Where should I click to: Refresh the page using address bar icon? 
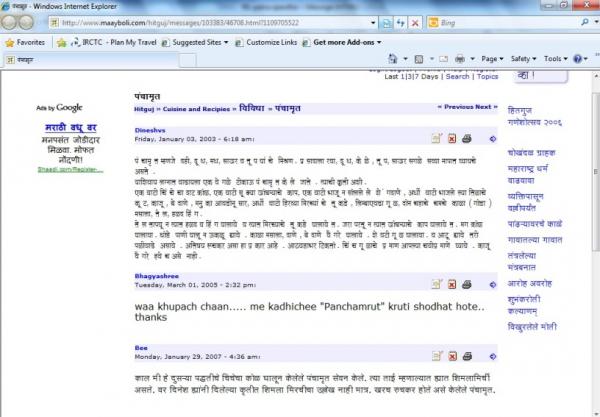(402, 21)
